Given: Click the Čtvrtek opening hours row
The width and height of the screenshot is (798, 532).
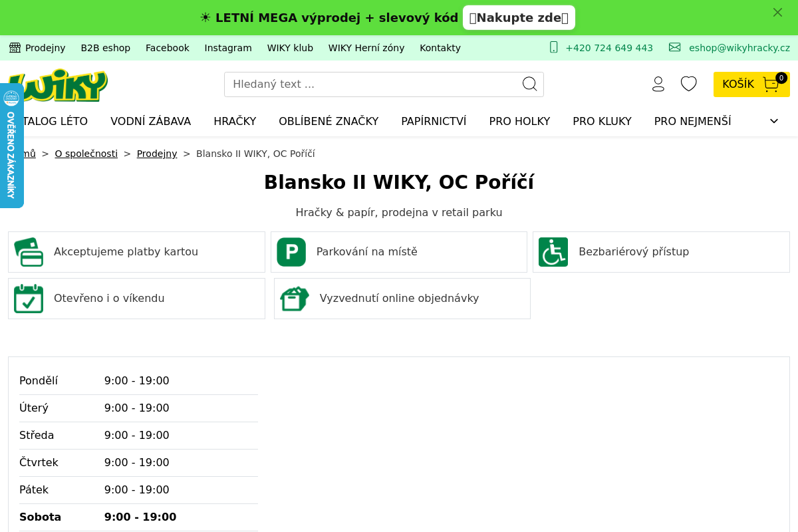Looking at the screenshot, I should [138, 463].
